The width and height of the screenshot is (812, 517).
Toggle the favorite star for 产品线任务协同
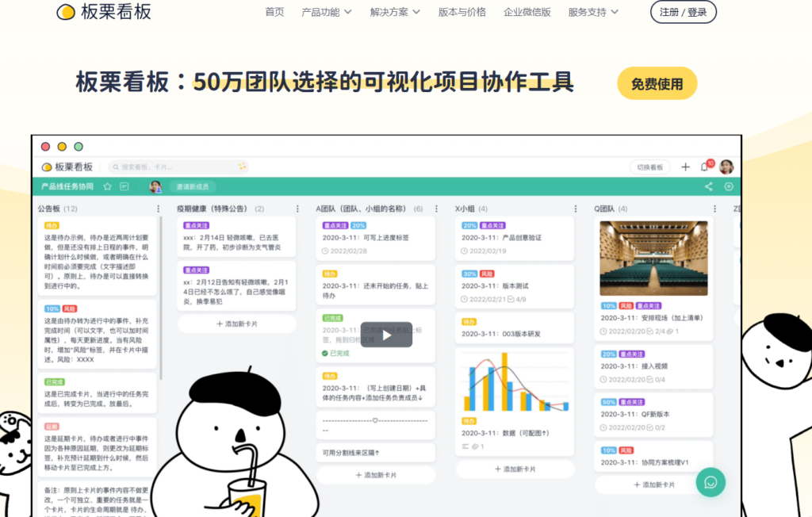click(107, 187)
